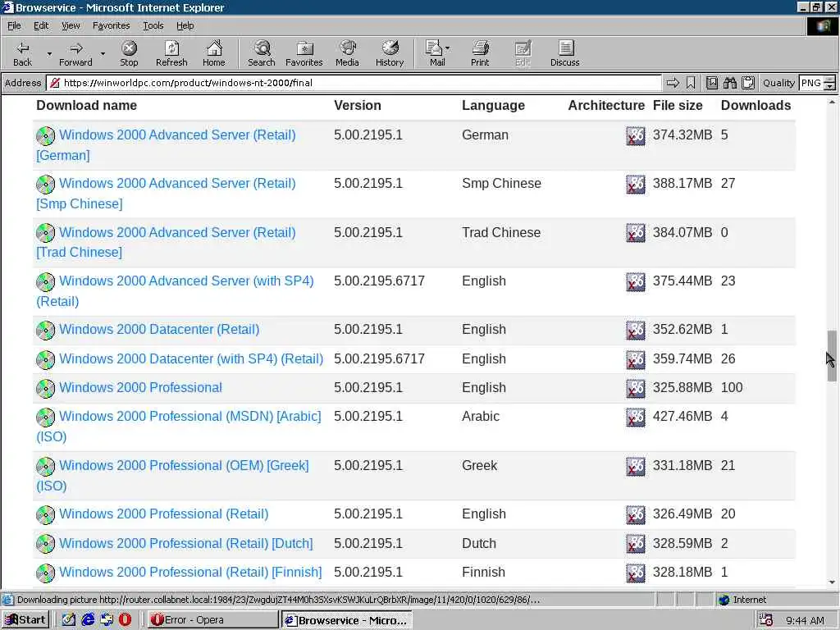This screenshot has height=630, width=840.
Task: Switch to Error - Opera taskbar window
Action: coord(212,620)
